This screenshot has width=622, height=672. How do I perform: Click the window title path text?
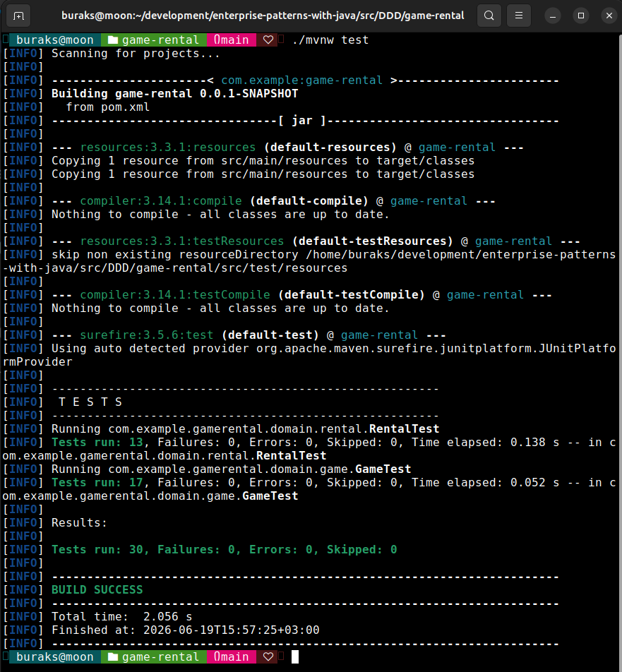click(x=263, y=16)
